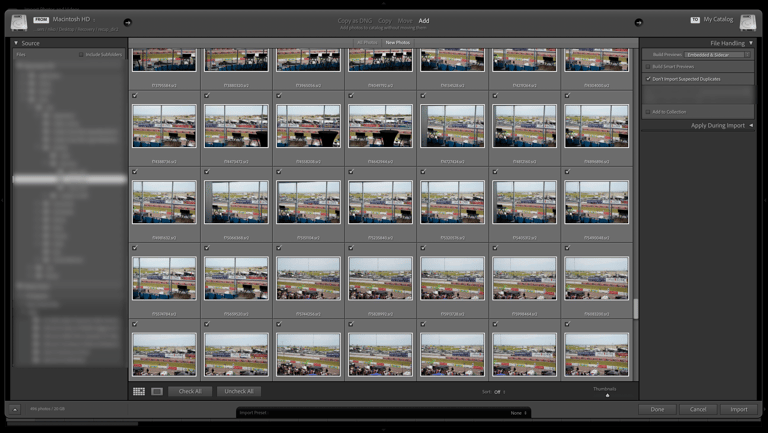Enable Build Smart Previews checkbox
The image size is (768, 433).
point(648,67)
